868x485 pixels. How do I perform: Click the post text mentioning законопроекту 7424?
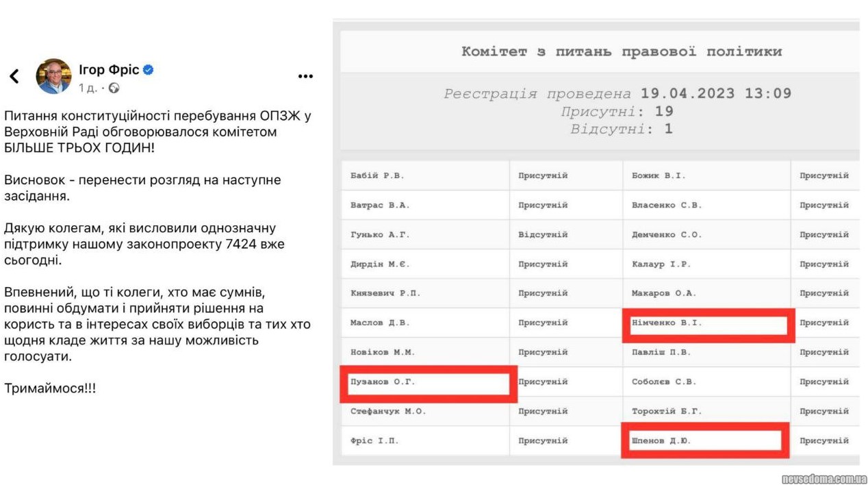pyautogui.click(x=144, y=244)
